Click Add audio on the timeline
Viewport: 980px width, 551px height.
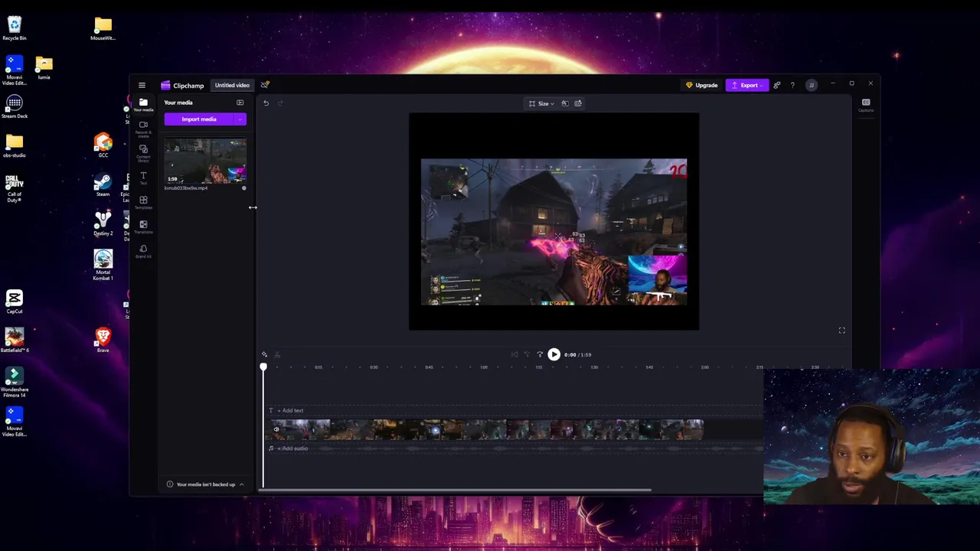pos(292,448)
